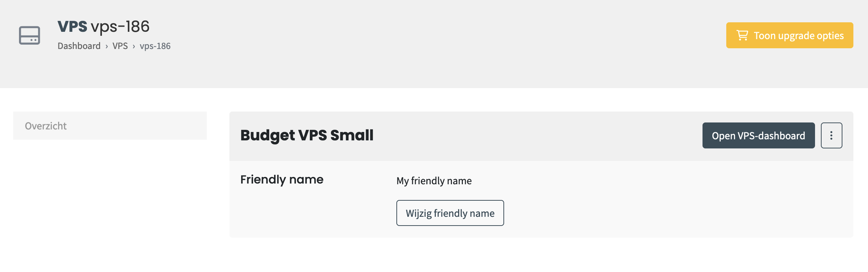Click chevron separator after Dashboard breadcrumb

(107, 46)
